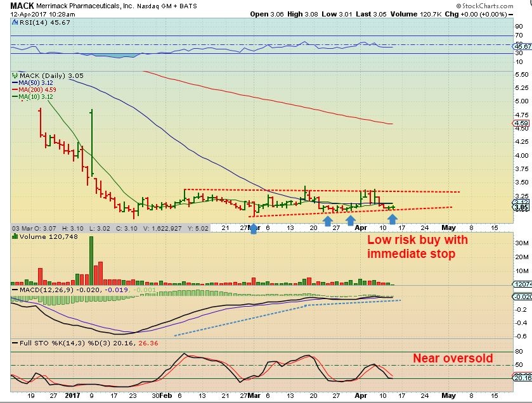The image size is (532, 403).
Task: Select the third blue arrow from the left
Action: [x=351, y=221]
